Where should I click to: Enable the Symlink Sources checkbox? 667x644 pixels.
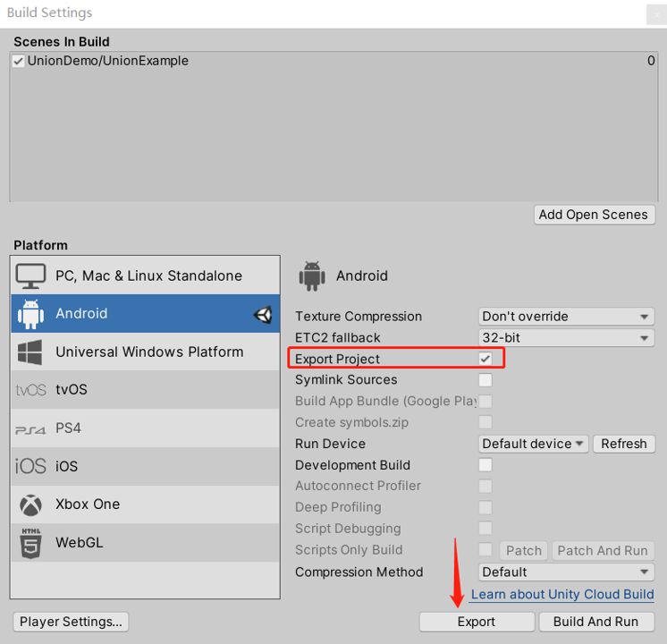(485, 380)
